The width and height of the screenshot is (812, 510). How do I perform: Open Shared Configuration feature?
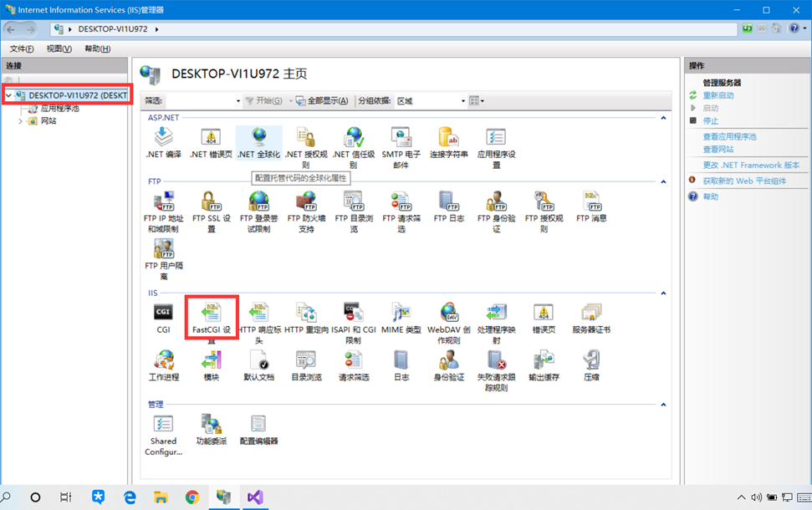coord(164,435)
